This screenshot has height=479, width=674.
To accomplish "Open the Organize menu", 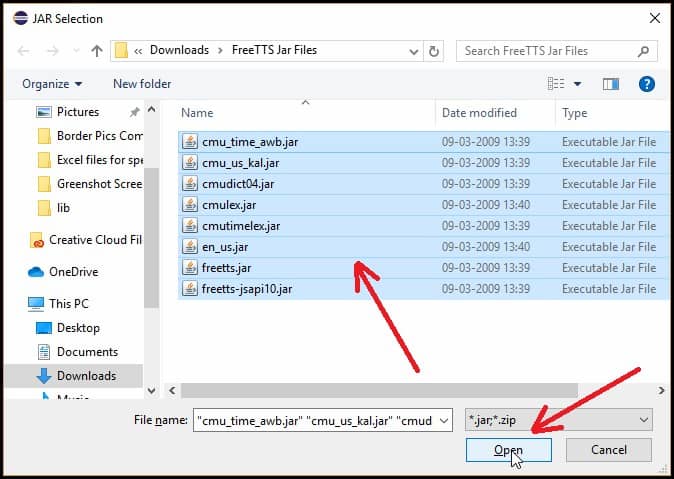I will (x=52, y=84).
